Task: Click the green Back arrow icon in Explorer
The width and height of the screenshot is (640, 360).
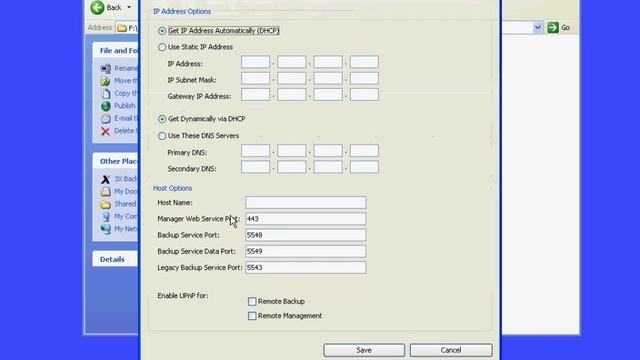Action: (97, 7)
